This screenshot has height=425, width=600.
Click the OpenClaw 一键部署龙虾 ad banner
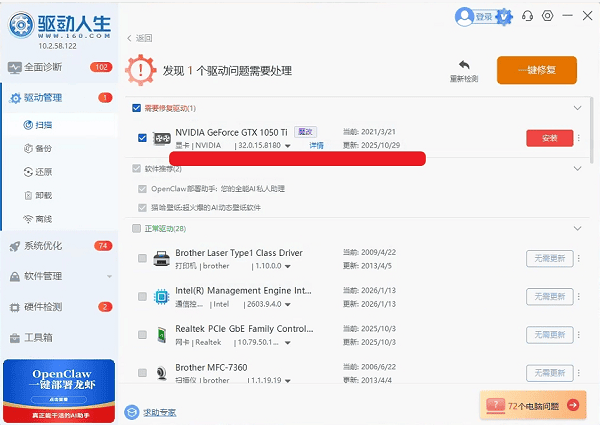coord(59,391)
